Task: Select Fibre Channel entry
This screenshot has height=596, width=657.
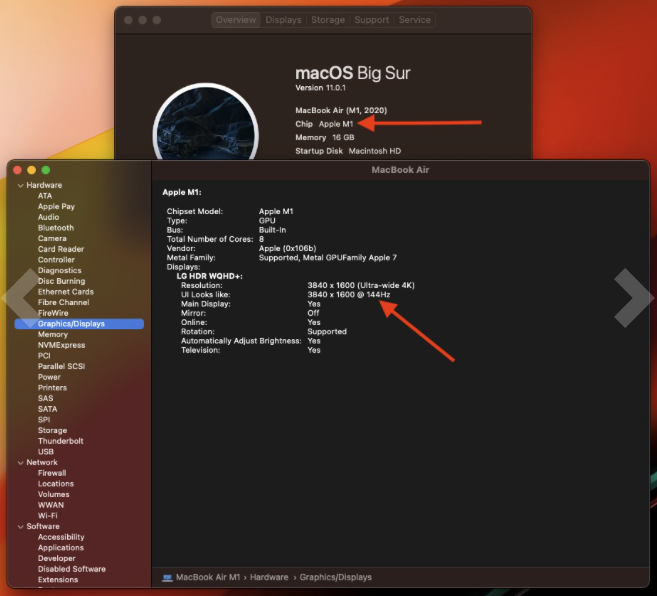Action: tap(63, 302)
